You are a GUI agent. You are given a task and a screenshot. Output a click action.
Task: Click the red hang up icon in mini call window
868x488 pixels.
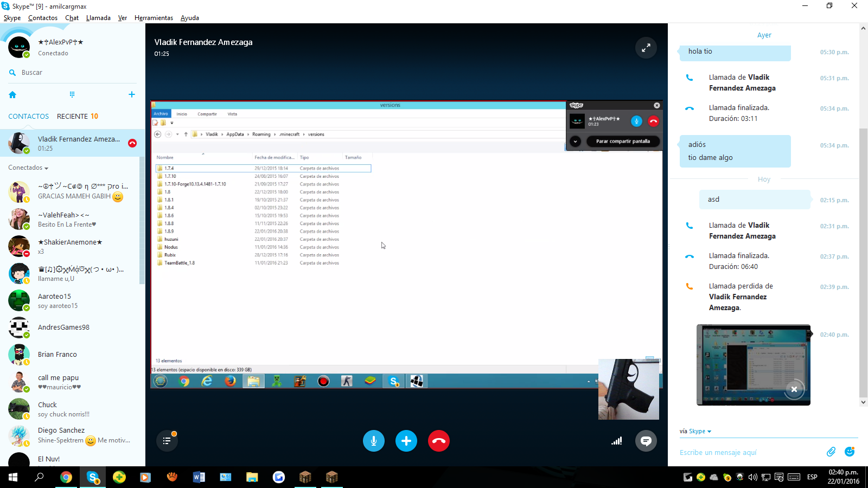(x=653, y=121)
